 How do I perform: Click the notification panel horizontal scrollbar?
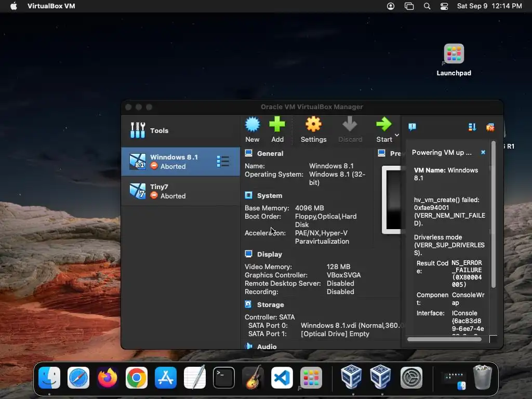pyautogui.click(x=444, y=339)
